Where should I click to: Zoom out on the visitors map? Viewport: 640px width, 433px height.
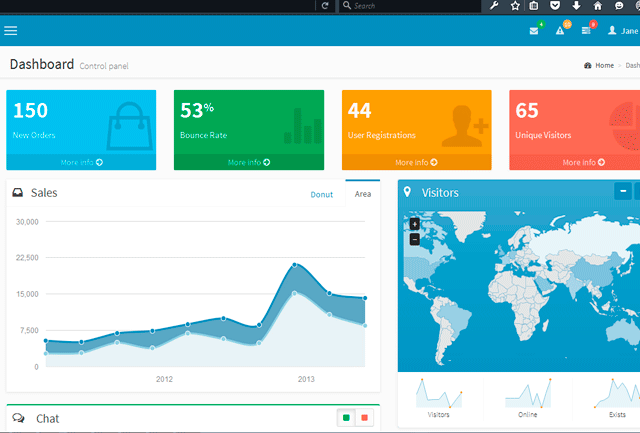pos(414,239)
